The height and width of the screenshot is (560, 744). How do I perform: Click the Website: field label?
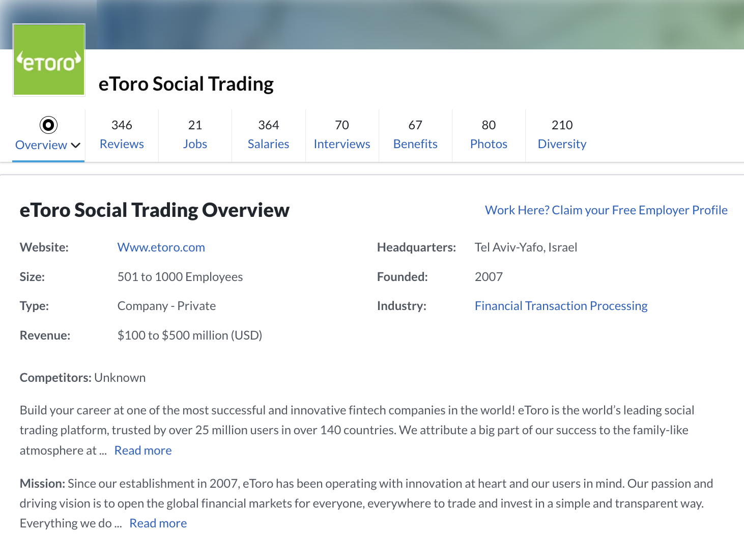pyautogui.click(x=44, y=247)
